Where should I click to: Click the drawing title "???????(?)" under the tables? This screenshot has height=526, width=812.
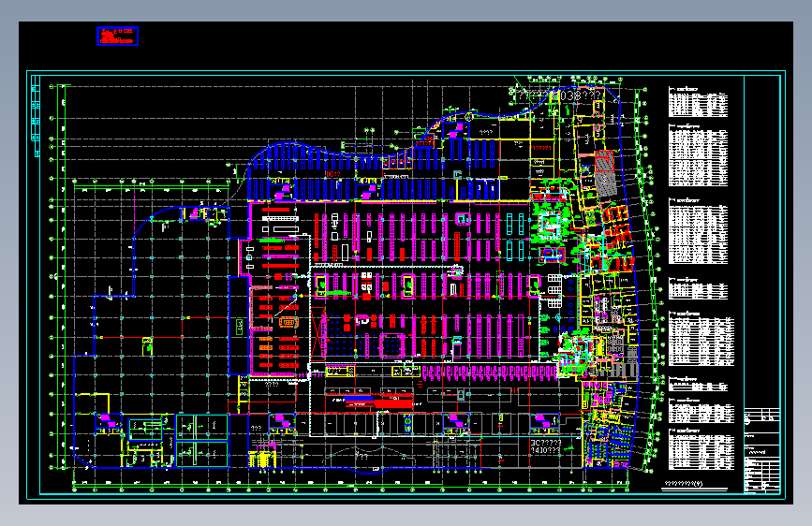pos(684,484)
